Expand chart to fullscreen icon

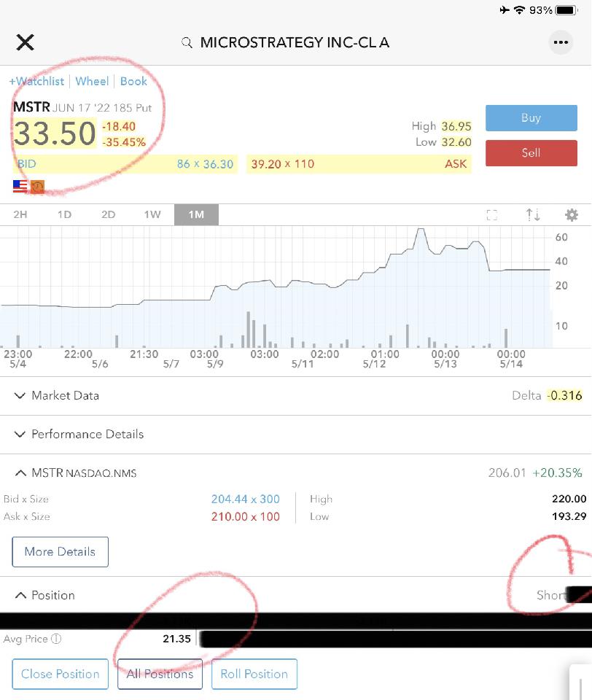tap(492, 215)
